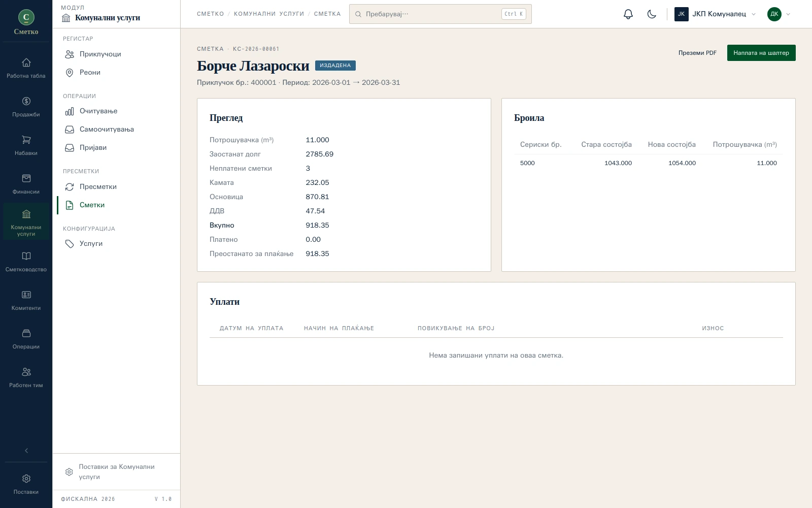Click Камата value 232.05
812x508 pixels.
coord(317,182)
